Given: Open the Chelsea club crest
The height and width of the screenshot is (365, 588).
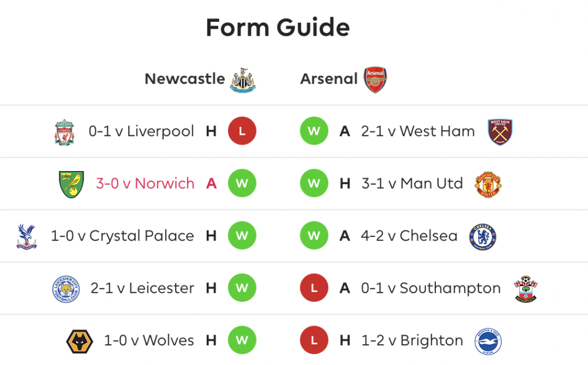Looking at the screenshot, I should (x=482, y=236).
